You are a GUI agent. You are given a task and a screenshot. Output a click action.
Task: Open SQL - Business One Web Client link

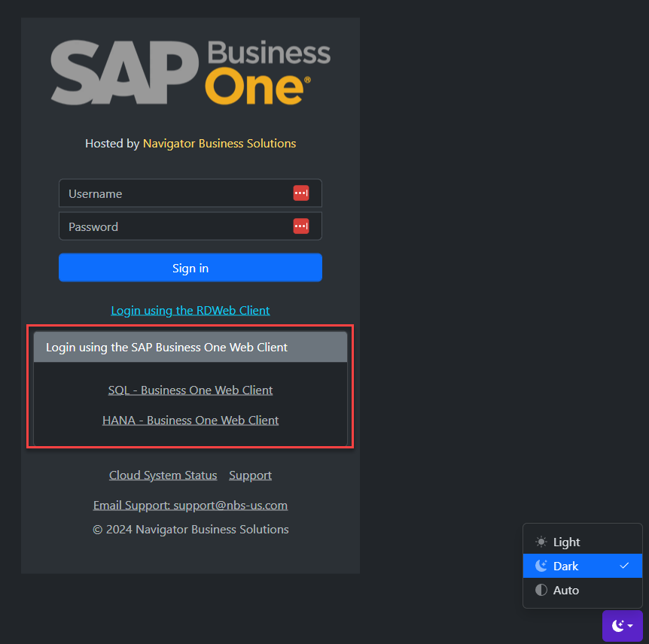pyautogui.click(x=190, y=390)
